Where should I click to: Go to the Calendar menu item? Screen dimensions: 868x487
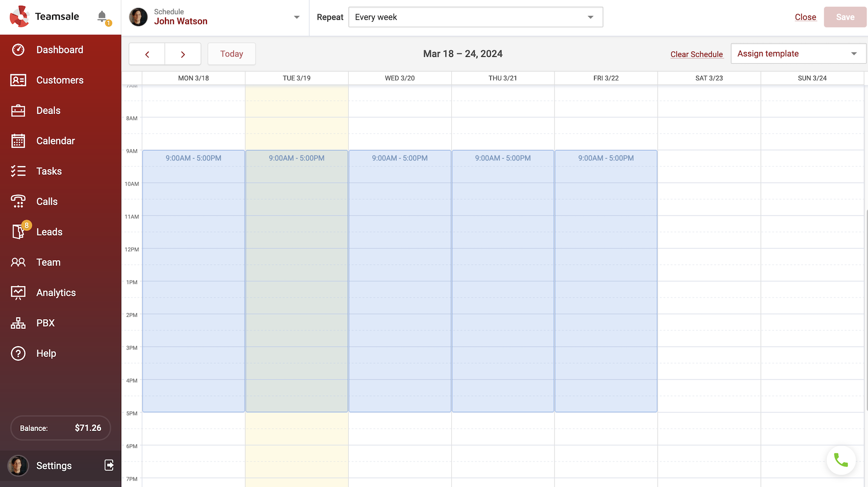55,141
